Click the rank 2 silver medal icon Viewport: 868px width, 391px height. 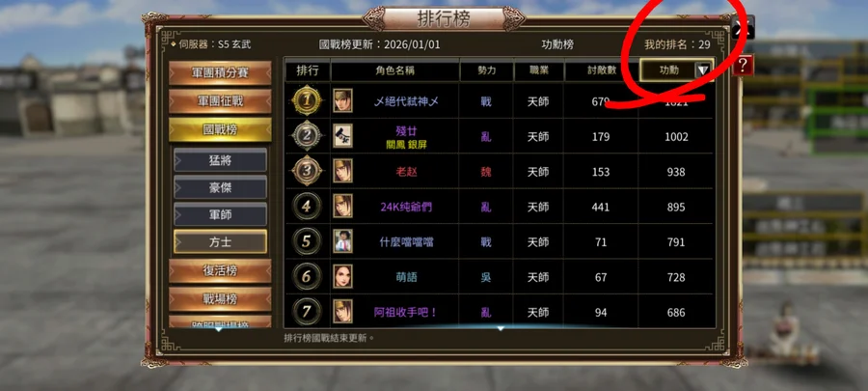click(308, 136)
